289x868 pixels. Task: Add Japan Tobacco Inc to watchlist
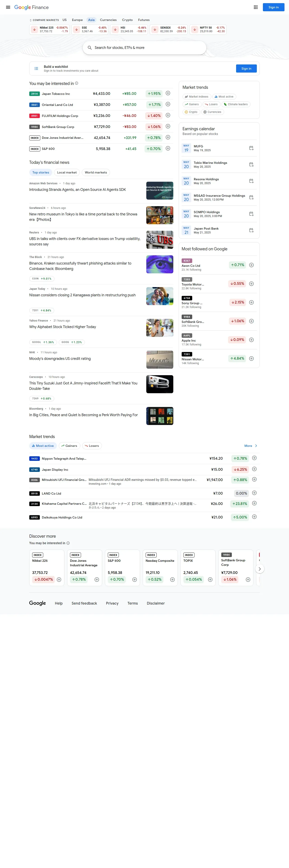[x=168, y=93]
